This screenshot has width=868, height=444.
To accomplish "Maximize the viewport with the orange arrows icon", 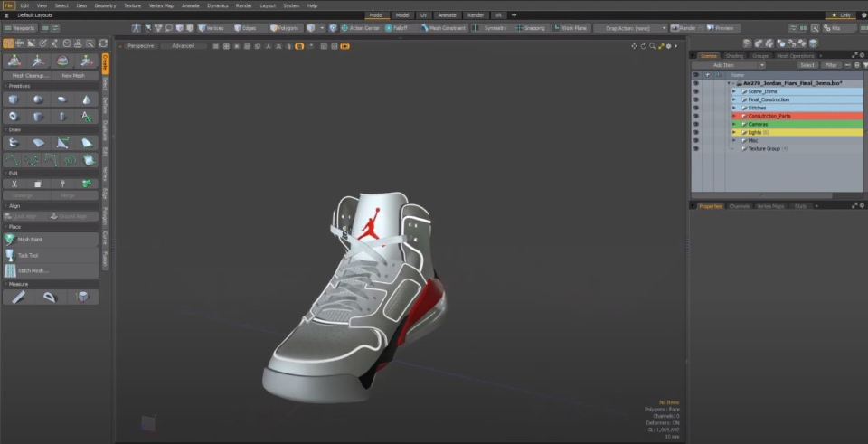I will 660,46.
